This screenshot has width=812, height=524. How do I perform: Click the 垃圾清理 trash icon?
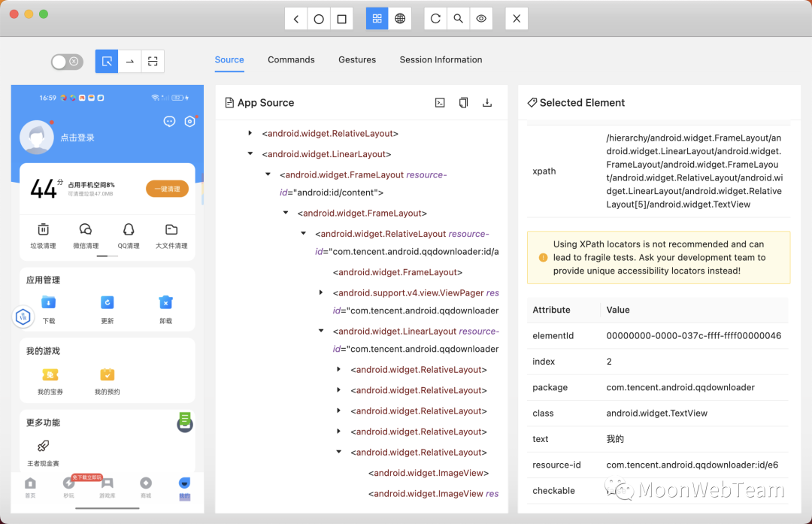point(43,229)
